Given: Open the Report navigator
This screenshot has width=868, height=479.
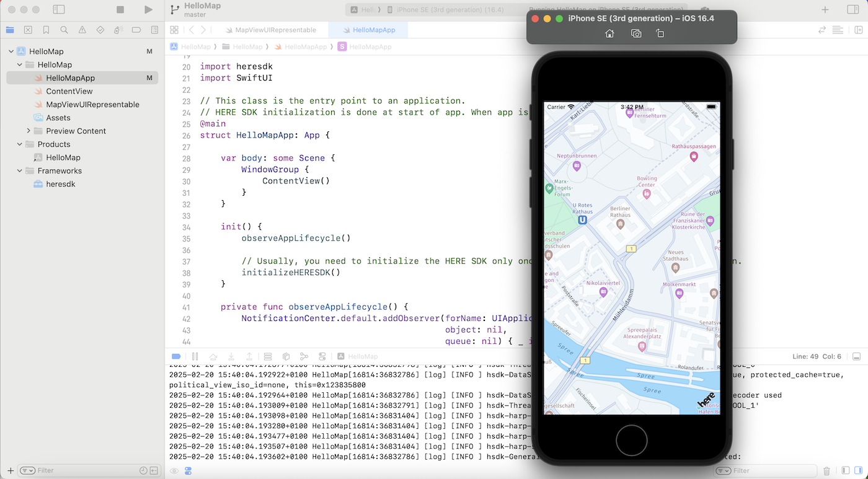Looking at the screenshot, I should 154,30.
